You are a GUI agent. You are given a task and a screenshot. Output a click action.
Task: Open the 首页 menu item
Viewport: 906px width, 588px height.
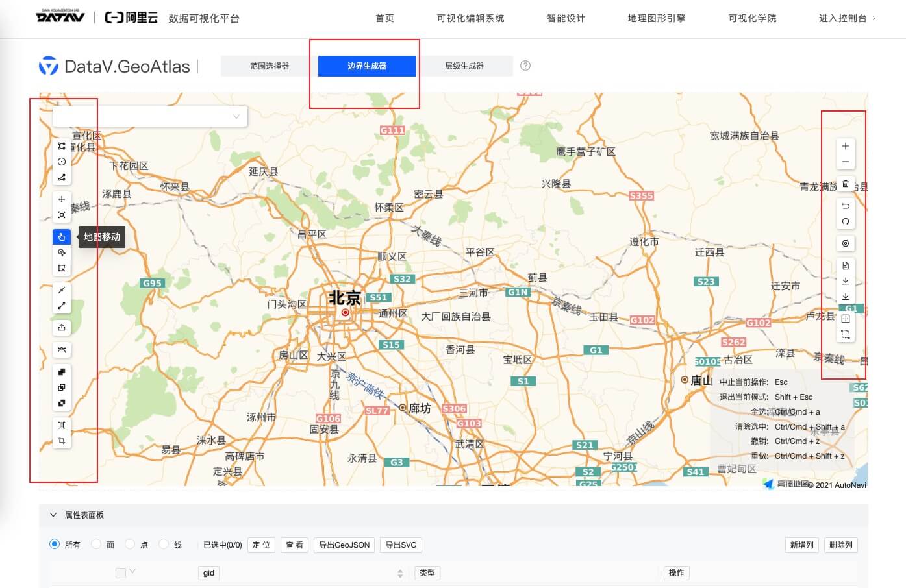[x=384, y=18]
